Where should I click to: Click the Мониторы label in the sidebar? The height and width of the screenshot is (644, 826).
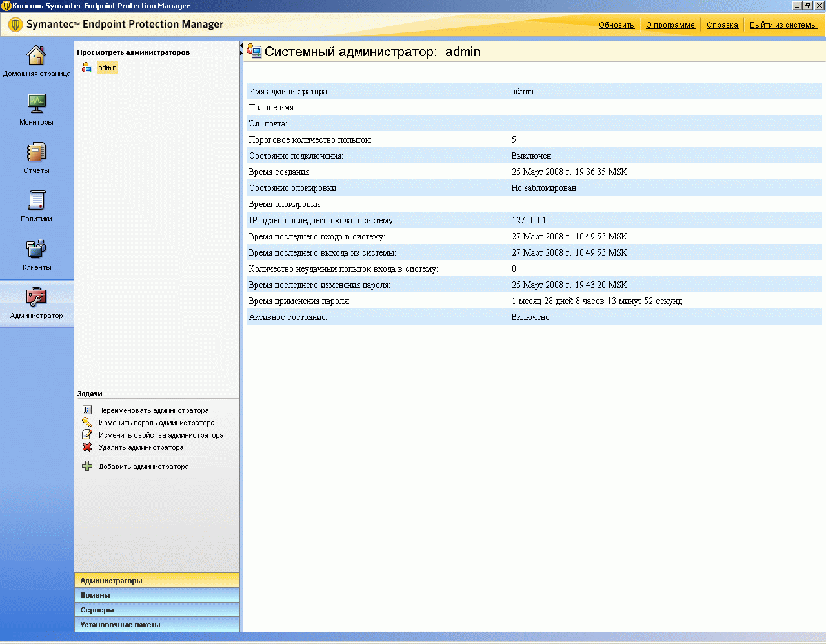click(36, 122)
